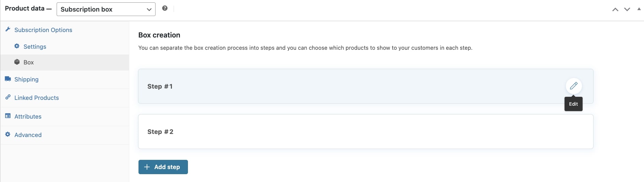Expand the Step #2 row

point(366,132)
